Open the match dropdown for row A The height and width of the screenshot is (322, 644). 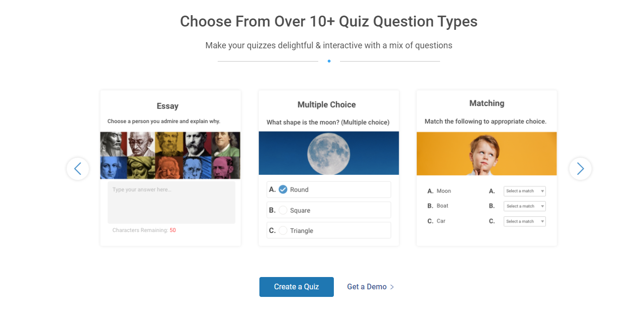coord(524,191)
